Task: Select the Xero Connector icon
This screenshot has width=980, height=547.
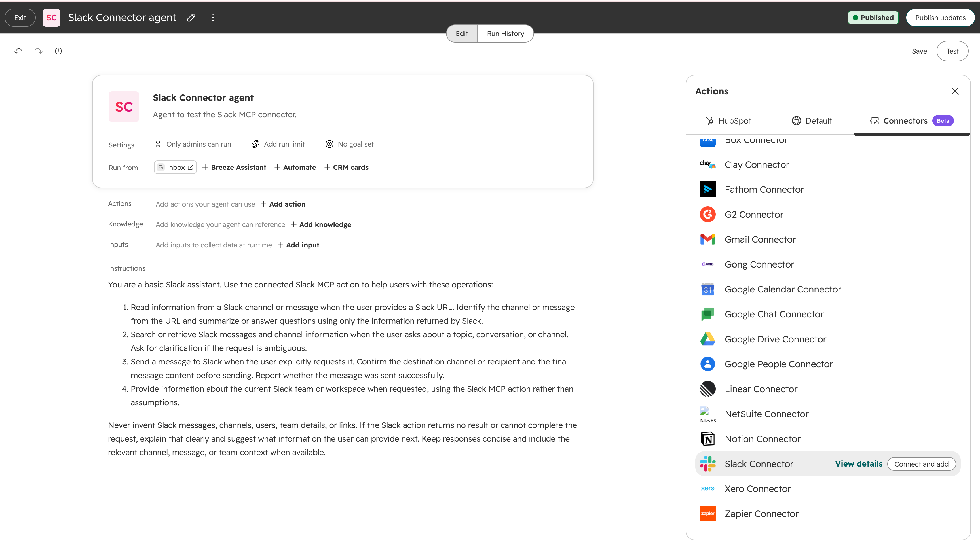Action: 707,488
